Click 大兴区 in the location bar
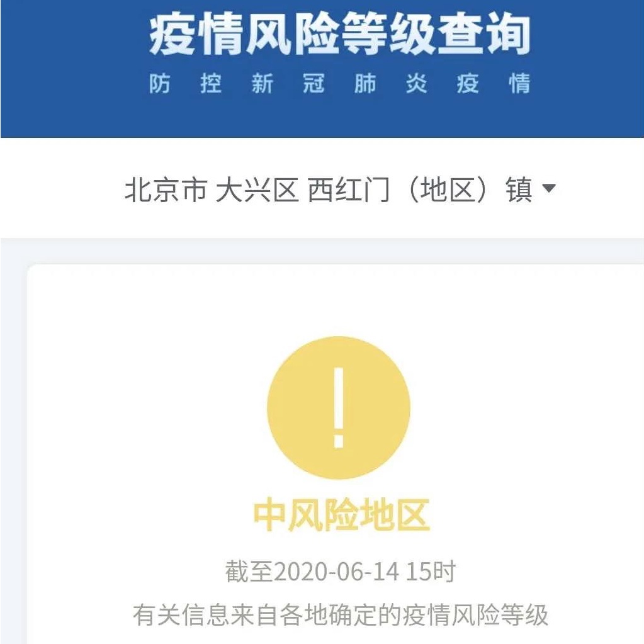Viewport: 644px width, 644px height. point(257,189)
